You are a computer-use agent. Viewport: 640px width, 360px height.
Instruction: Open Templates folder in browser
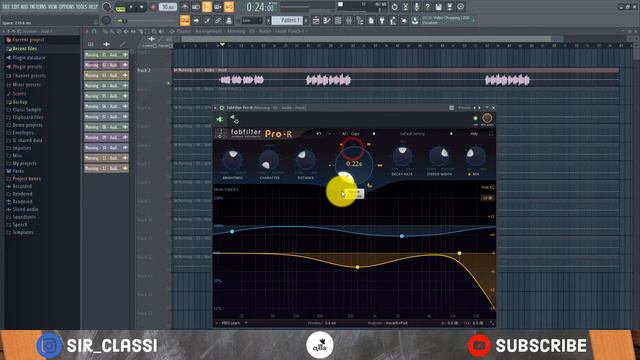(22, 232)
